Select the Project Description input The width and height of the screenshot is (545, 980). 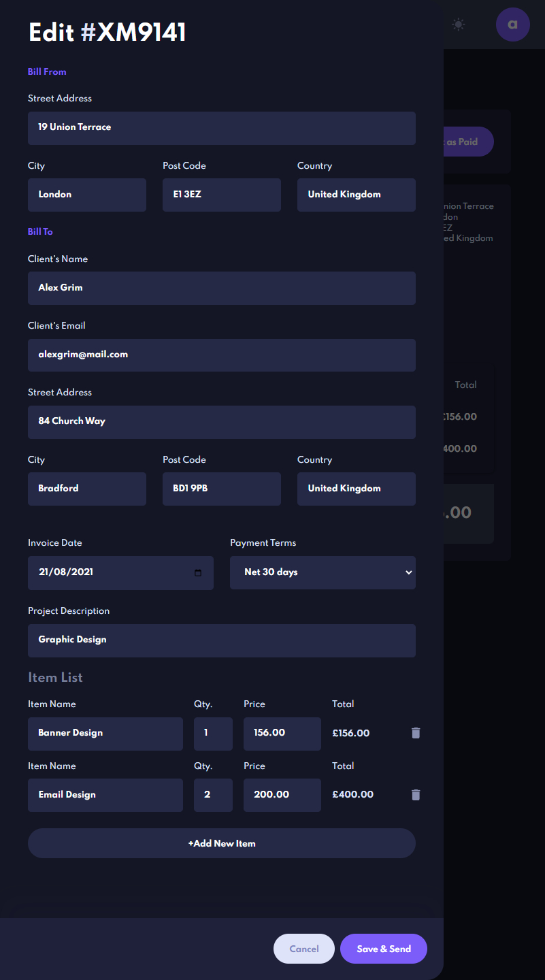click(221, 640)
